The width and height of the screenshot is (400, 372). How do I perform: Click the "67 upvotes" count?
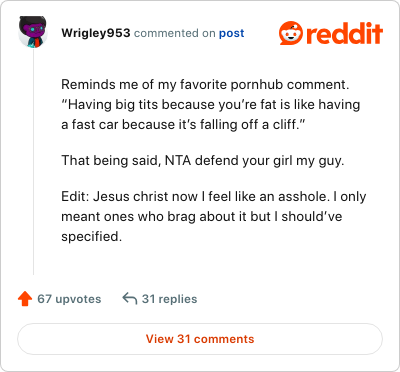pos(69,299)
